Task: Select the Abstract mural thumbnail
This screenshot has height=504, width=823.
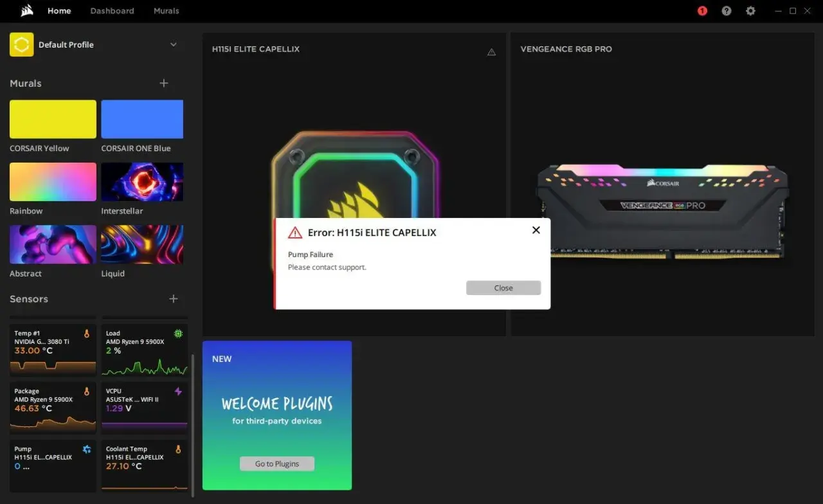Action: point(53,244)
